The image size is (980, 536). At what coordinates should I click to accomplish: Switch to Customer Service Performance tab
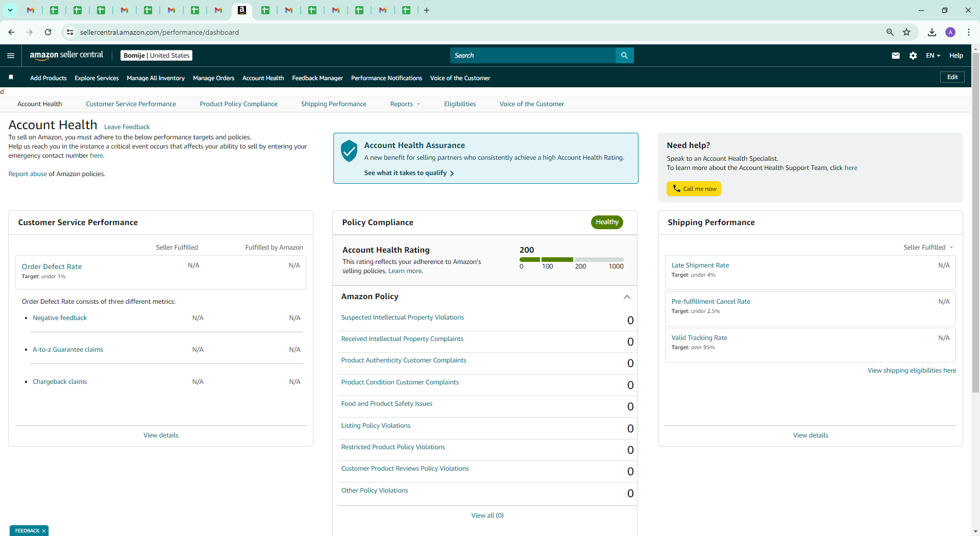click(x=131, y=104)
